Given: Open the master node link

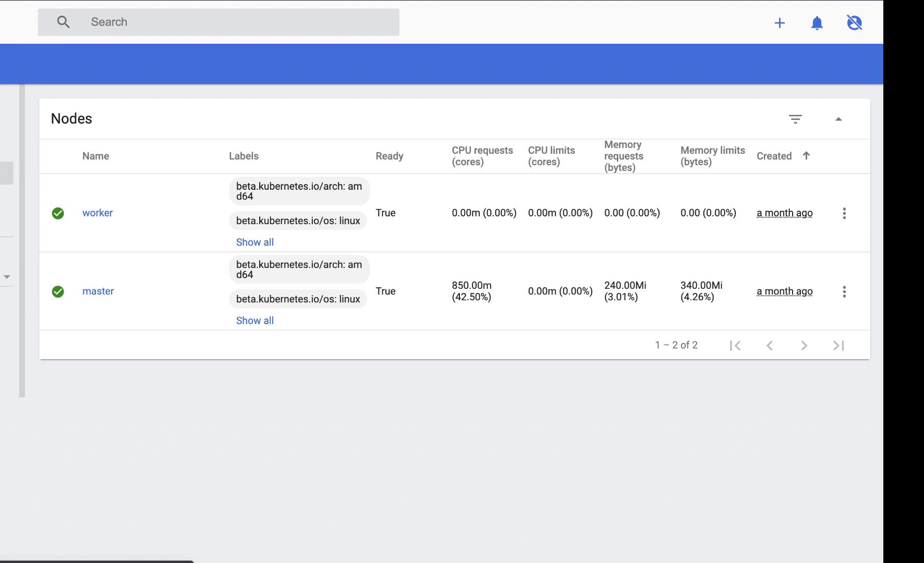Looking at the screenshot, I should [98, 291].
